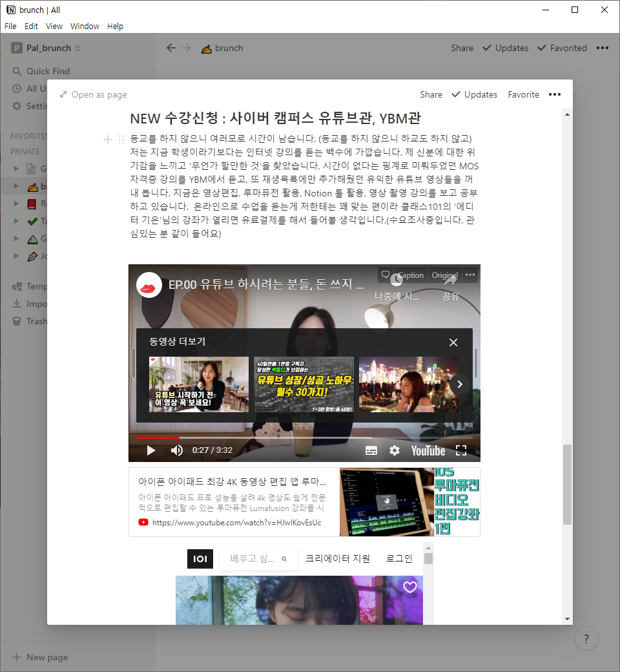
Task: Click Share in the background page topbar
Action: (x=462, y=48)
